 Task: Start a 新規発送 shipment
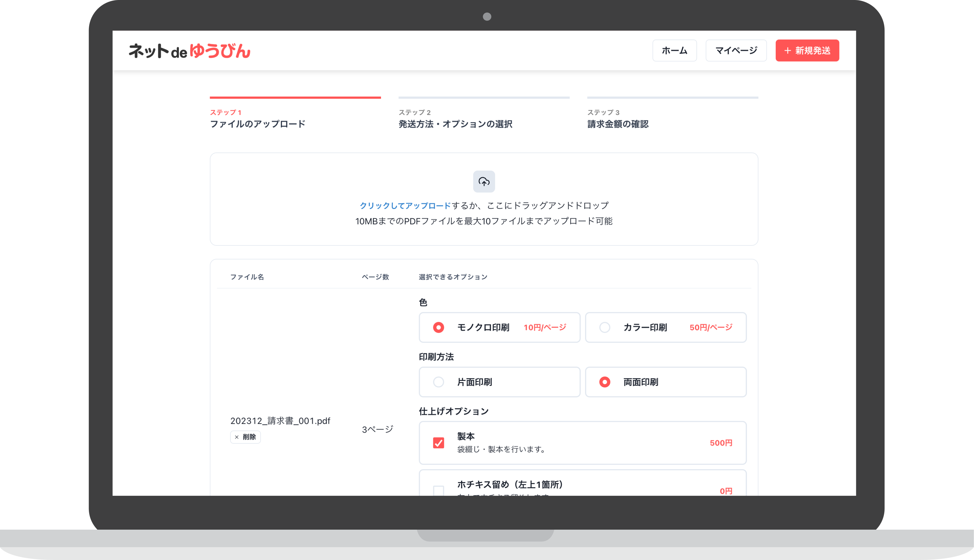tap(807, 50)
